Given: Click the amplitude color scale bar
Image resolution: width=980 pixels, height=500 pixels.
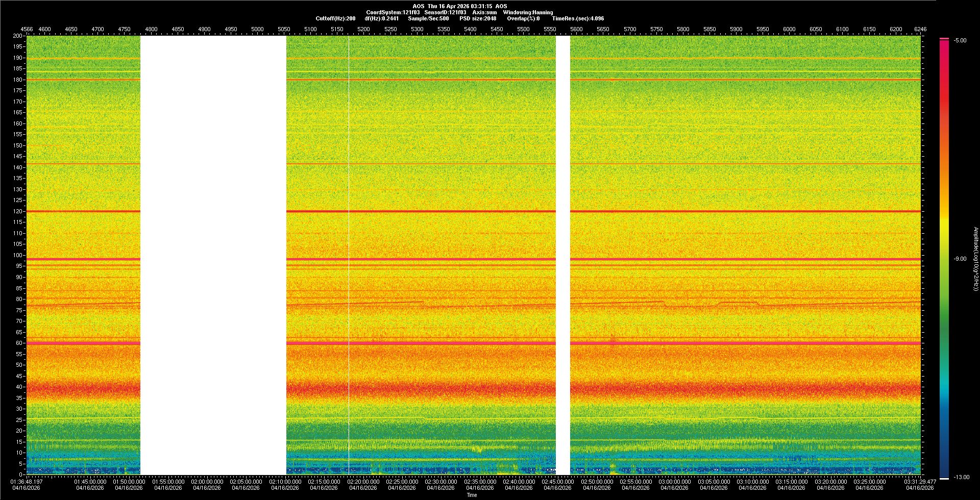Looking at the screenshot, I should 944,255.
